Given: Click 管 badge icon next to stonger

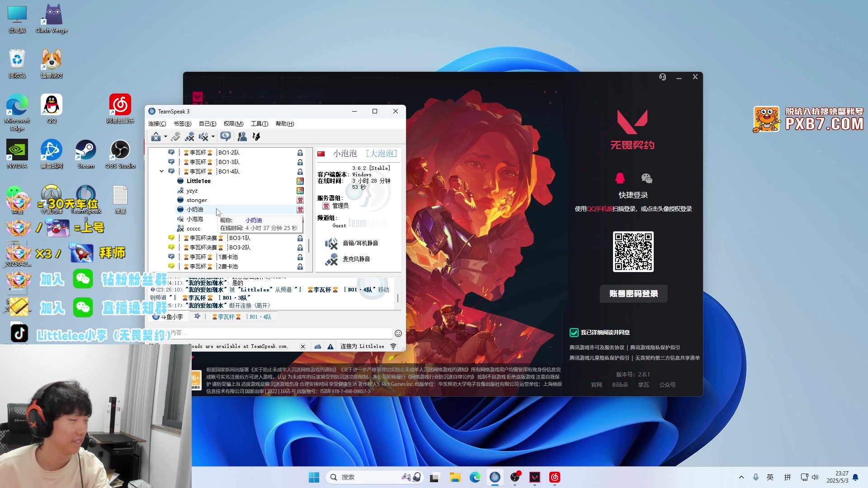Looking at the screenshot, I should click(300, 200).
